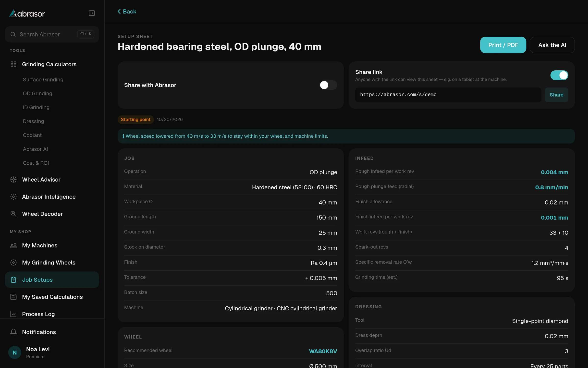The height and width of the screenshot is (368, 588).
Task: Click the Ask the AI button
Action: (552, 45)
